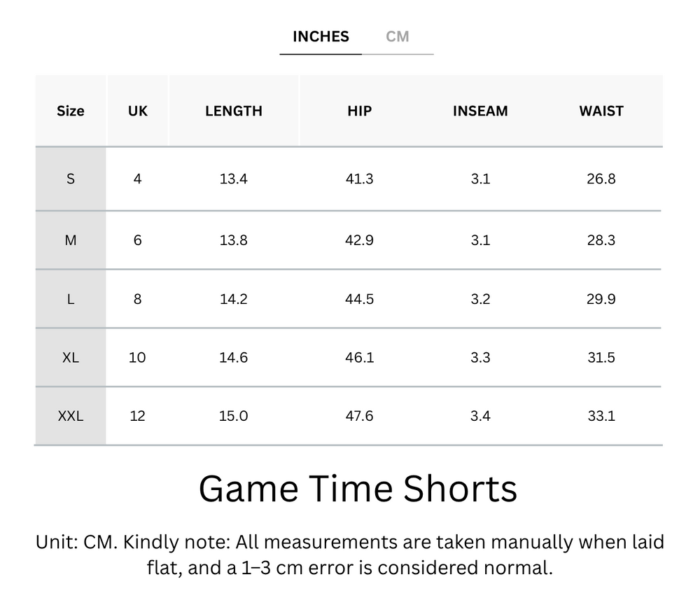The width and height of the screenshot is (700, 598).
Task: Switch to the CM unit tab
Action: (x=399, y=36)
